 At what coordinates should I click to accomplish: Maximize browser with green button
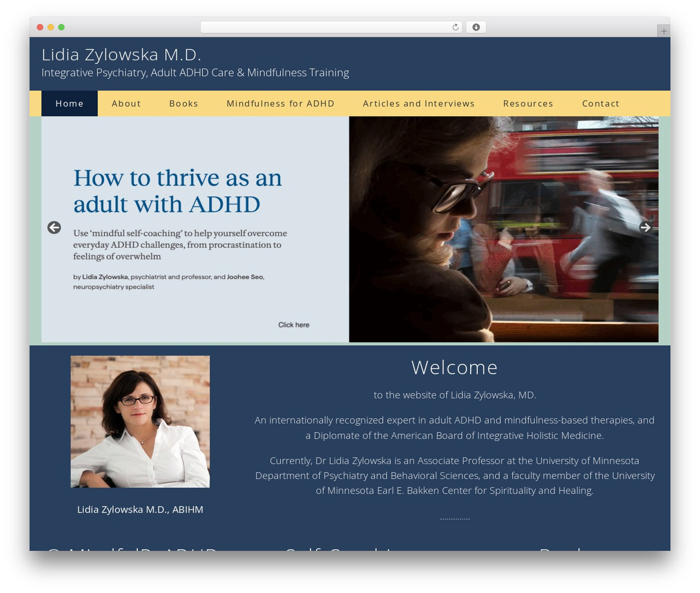[61, 27]
